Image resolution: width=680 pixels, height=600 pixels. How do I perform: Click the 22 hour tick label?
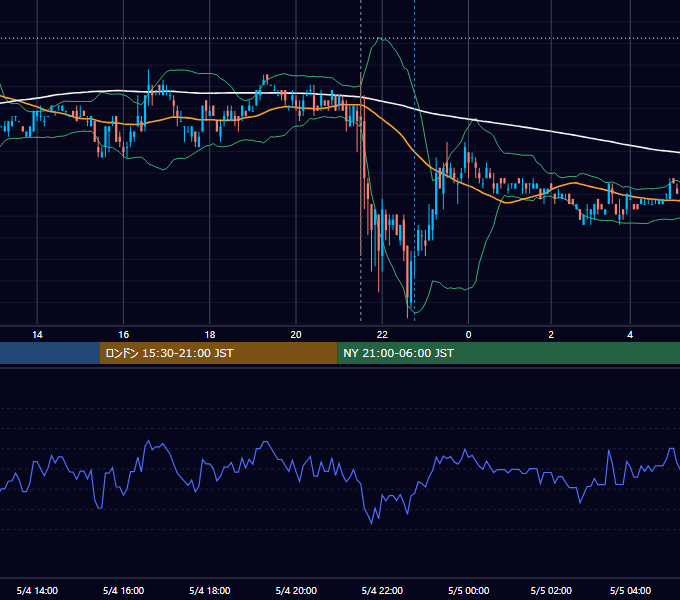(x=382, y=335)
